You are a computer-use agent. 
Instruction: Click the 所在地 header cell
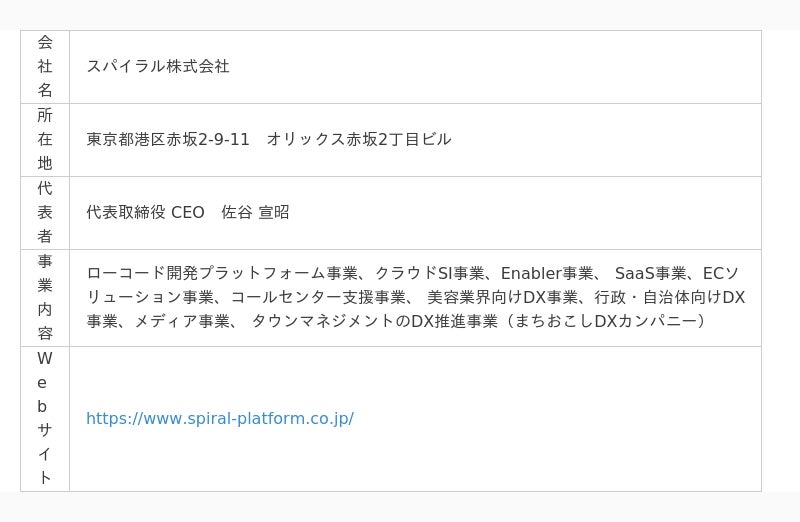coord(45,140)
